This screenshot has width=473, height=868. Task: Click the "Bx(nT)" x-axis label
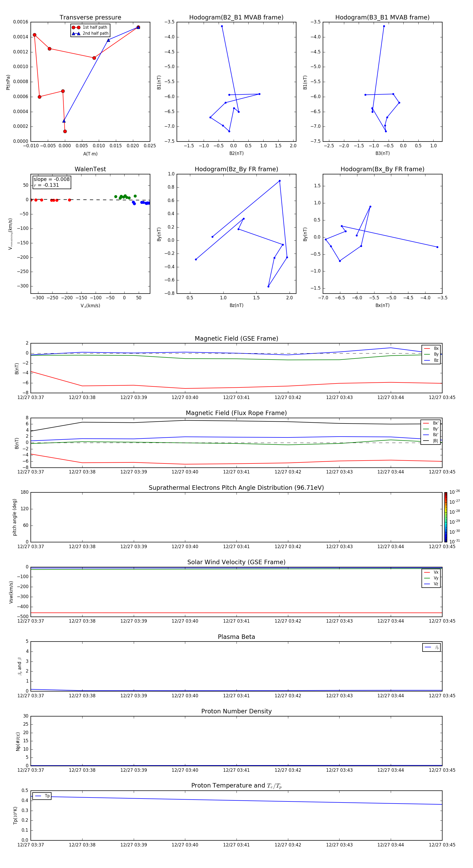[382, 305]
